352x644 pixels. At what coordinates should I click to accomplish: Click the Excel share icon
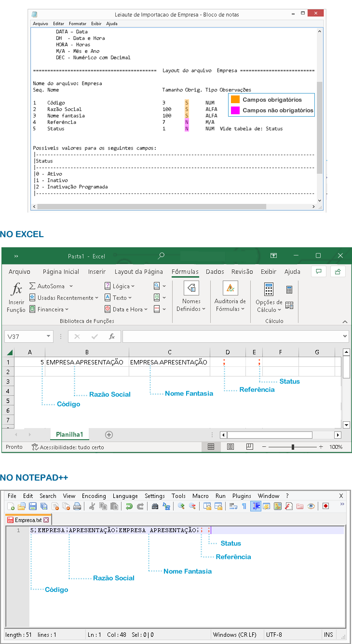338,271
